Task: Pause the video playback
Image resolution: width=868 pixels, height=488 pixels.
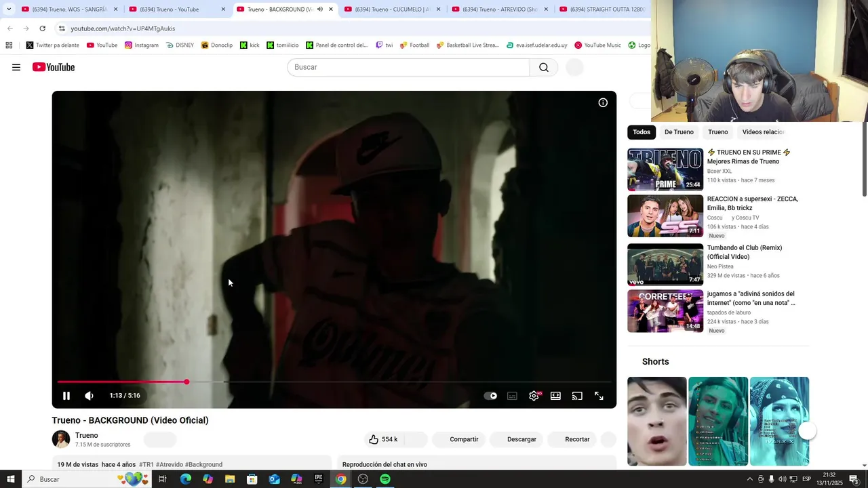Action: 66,396
